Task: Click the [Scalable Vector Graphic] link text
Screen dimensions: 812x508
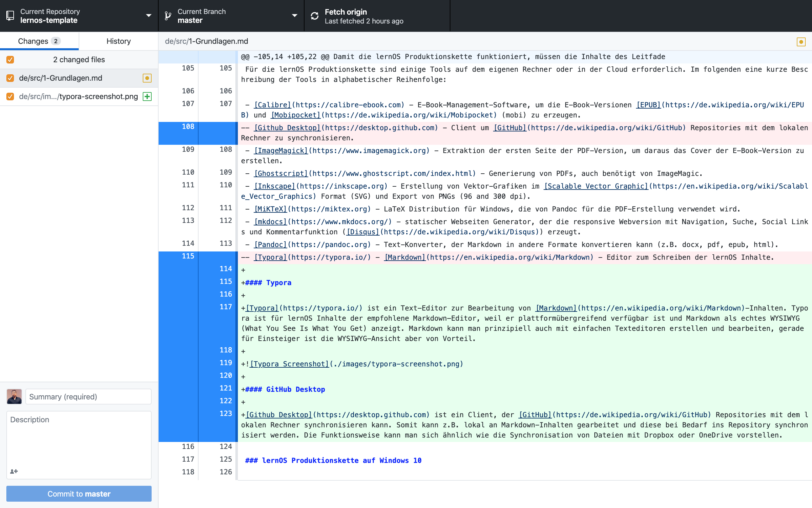Action: pos(596,186)
